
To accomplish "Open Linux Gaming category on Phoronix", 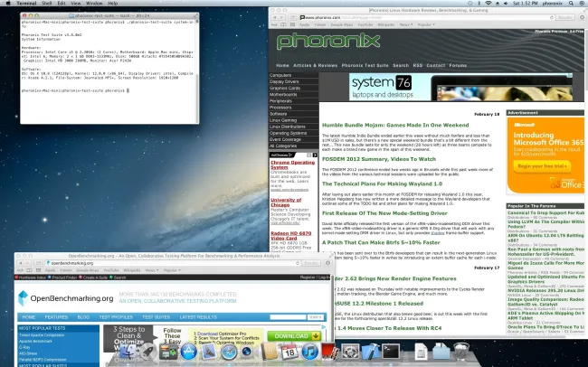I will [x=283, y=120].
